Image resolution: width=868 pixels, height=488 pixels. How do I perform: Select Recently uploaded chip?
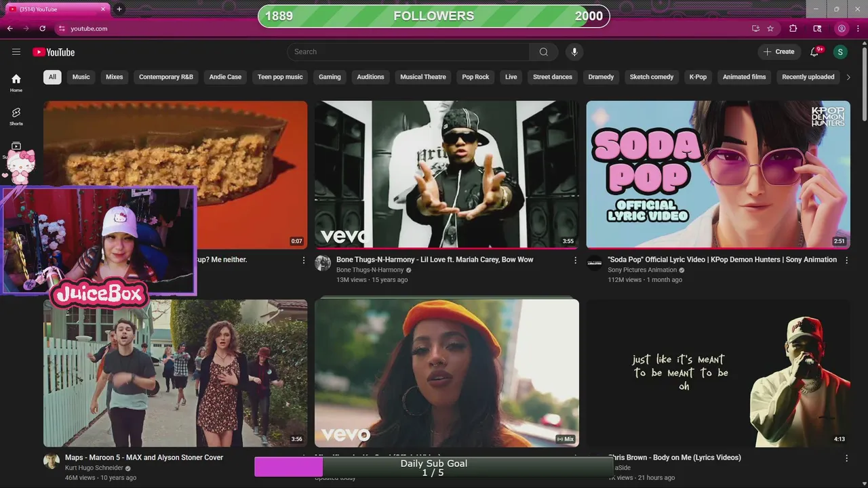pyautogui.click(x=808, y=77)
